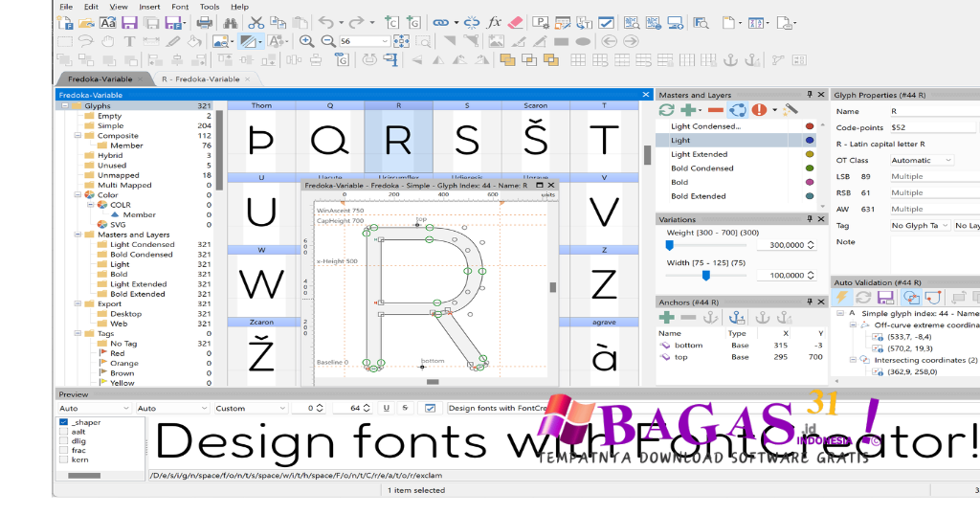The width and height of the screenshot is (980, 515).
Task: Select the Desktop export tree item
Action: tap(125, 314)
